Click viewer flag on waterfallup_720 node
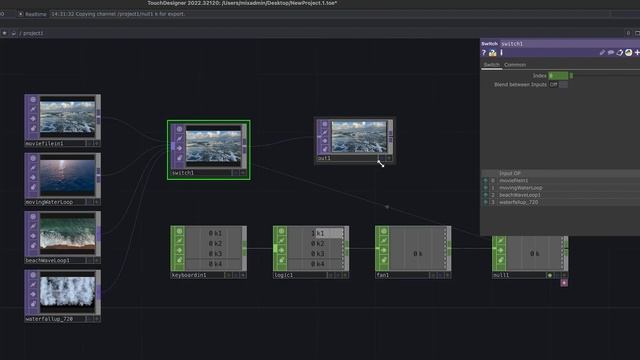The image size is (640, 360). 33,275
